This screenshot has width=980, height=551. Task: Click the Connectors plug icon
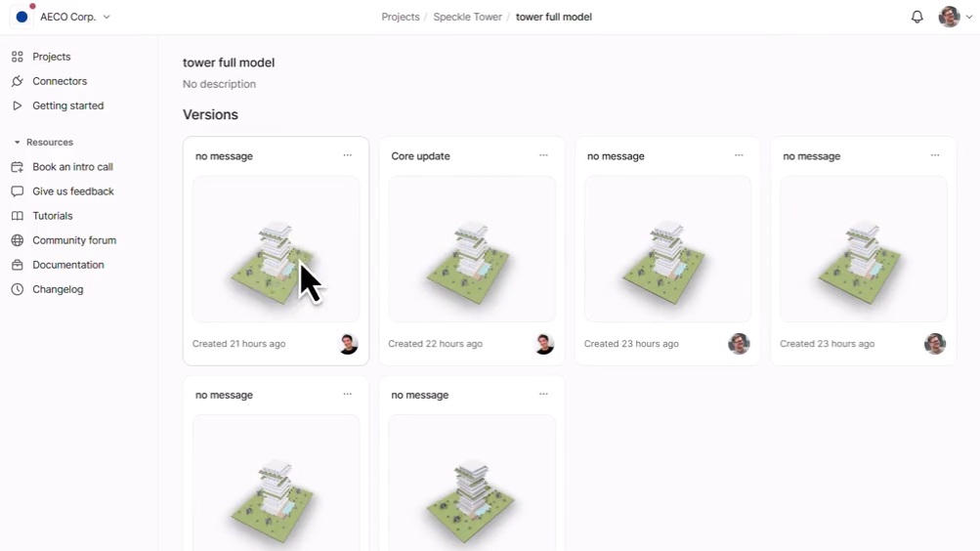click(x=18, y=81)
